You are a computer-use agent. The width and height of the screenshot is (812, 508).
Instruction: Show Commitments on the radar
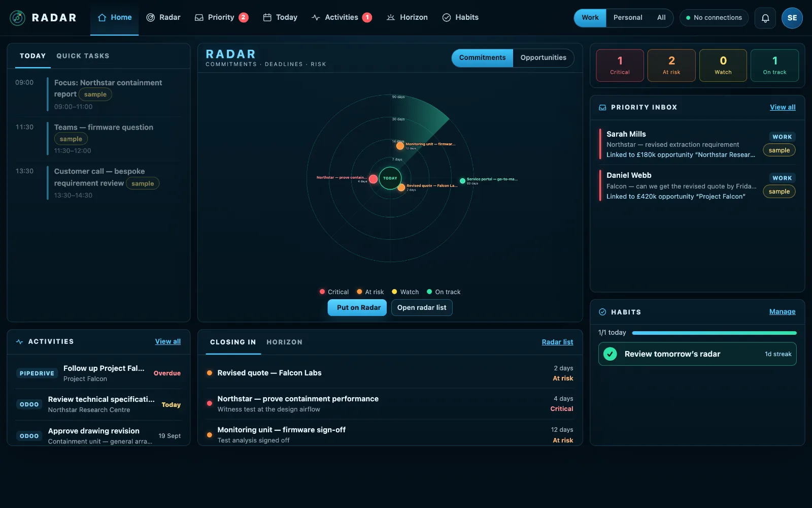click(x=482, y=58)
